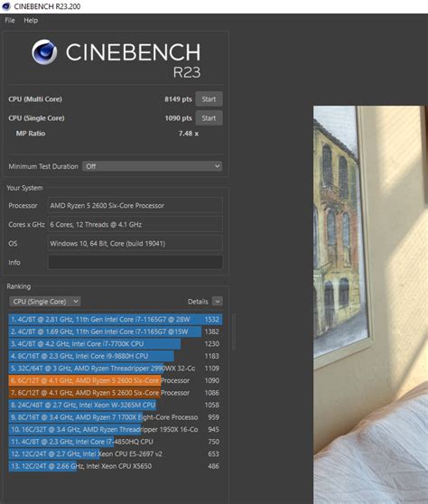The image size is (428, 504).
Task: Open the Help menu
Action: 31,21
